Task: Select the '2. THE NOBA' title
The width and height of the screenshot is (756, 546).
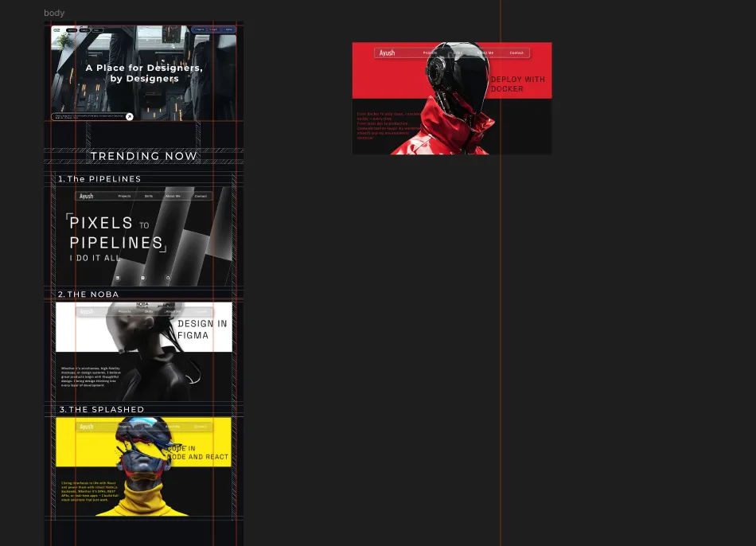Action: coord(88,294)
